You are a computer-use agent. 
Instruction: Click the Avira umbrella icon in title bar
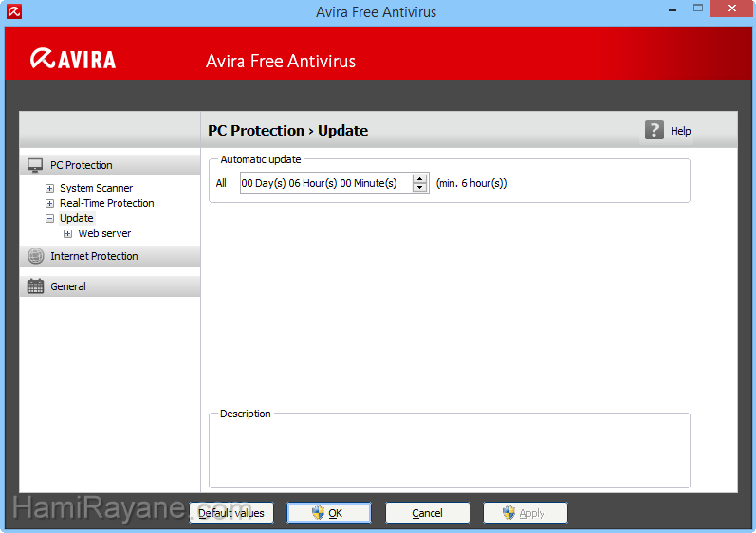coord(13,12)
